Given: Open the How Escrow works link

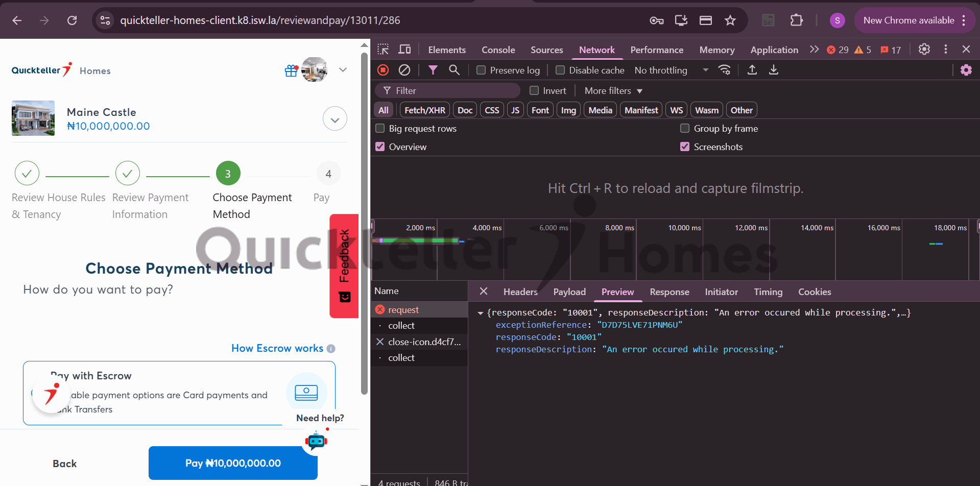Looking at the screenshot, I should tap(277, 348).
